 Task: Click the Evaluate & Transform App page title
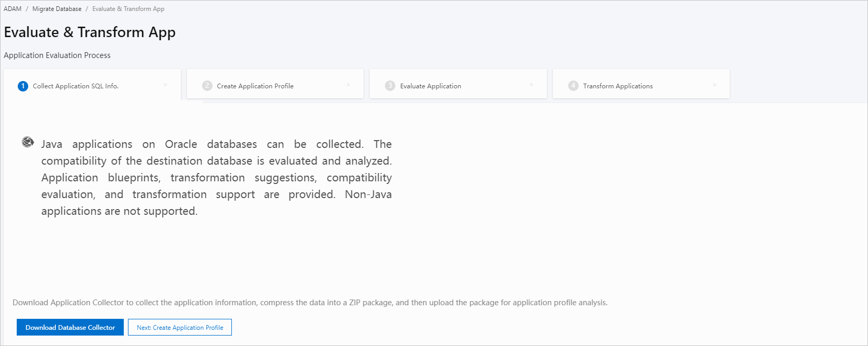[90, 32]
